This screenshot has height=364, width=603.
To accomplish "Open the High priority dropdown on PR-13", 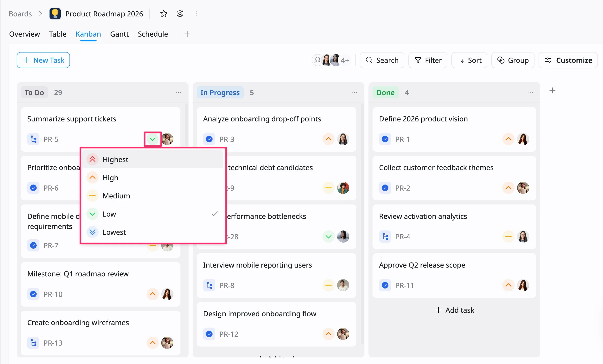I will tap(153, 343).
